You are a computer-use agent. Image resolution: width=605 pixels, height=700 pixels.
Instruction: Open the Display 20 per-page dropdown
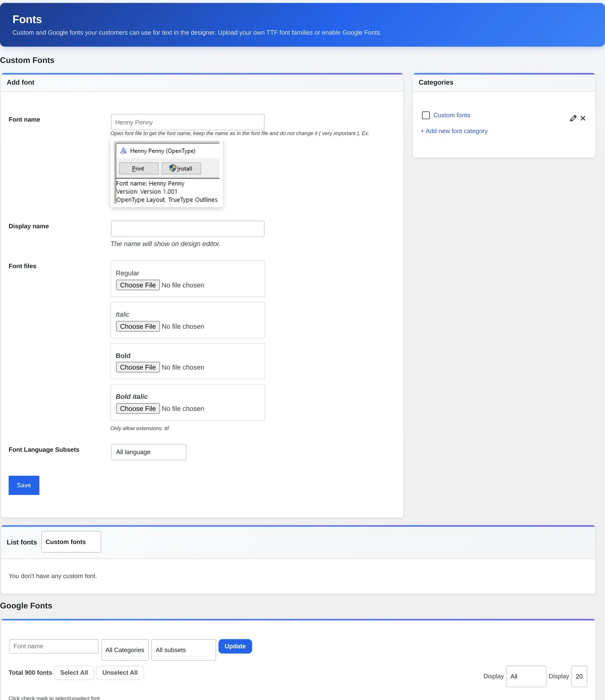tap(579, 676)
